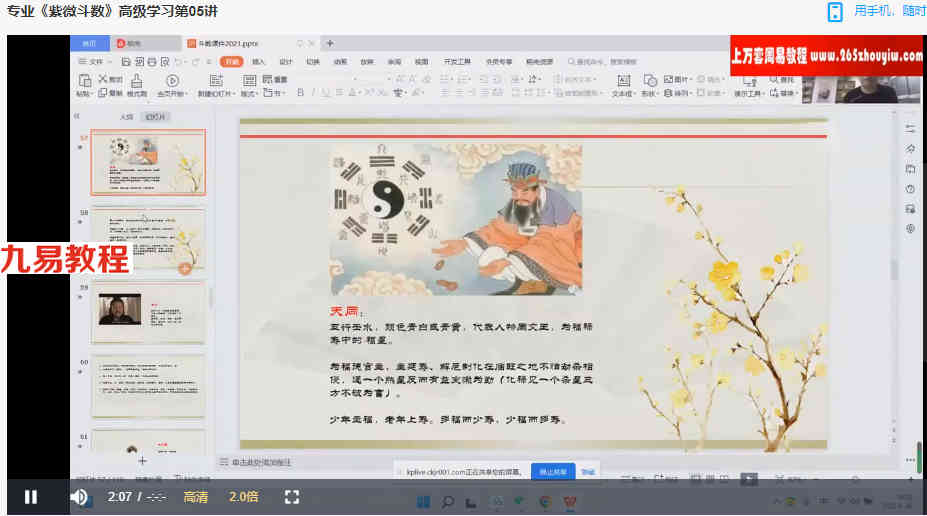The image size is (927, 516).
Task: Pause the video playback
Action: click(x=31, y=497)
